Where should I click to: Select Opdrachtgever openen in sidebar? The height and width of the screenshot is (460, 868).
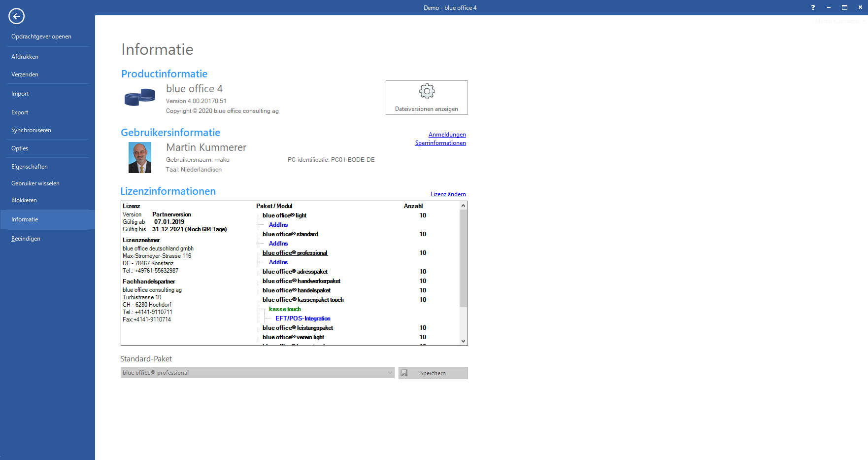tap(41, 36)
